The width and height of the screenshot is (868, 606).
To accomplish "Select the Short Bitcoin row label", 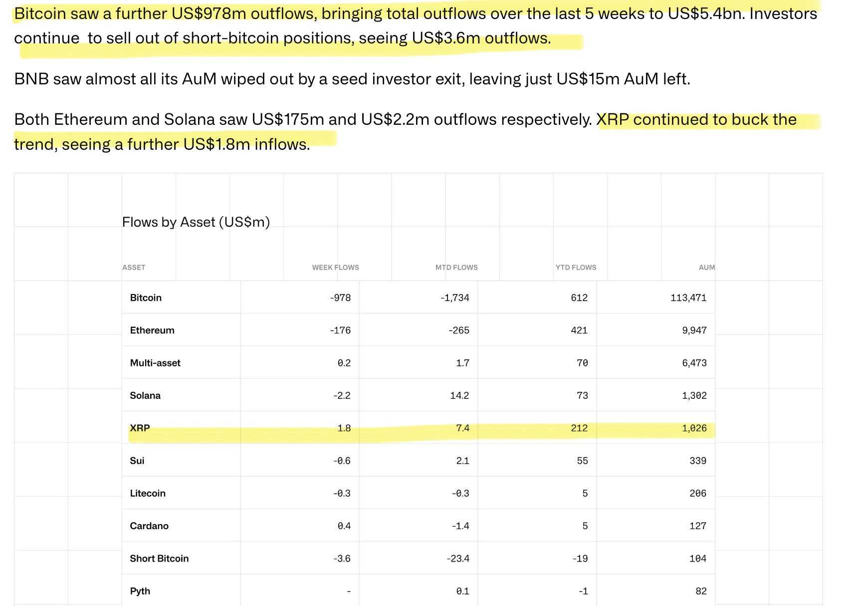I will click(159, 559).
